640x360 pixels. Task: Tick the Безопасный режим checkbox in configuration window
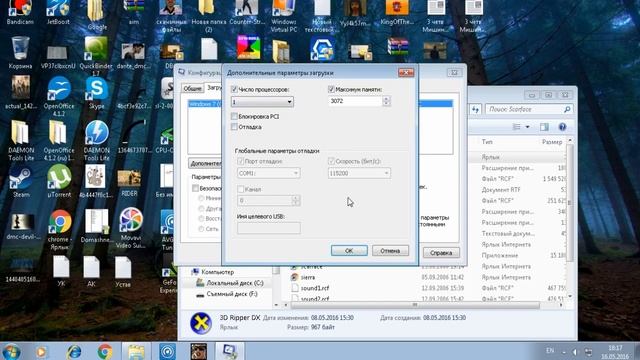tap(196, 188)
